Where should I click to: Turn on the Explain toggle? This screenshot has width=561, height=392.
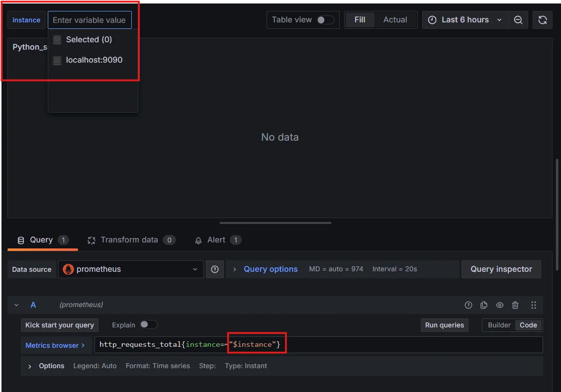pos(148,324)
